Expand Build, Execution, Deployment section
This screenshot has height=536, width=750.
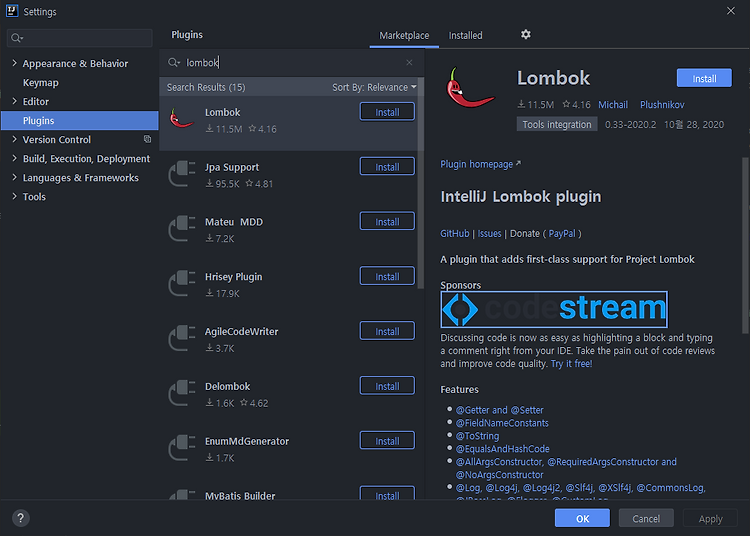coord(14,158)
